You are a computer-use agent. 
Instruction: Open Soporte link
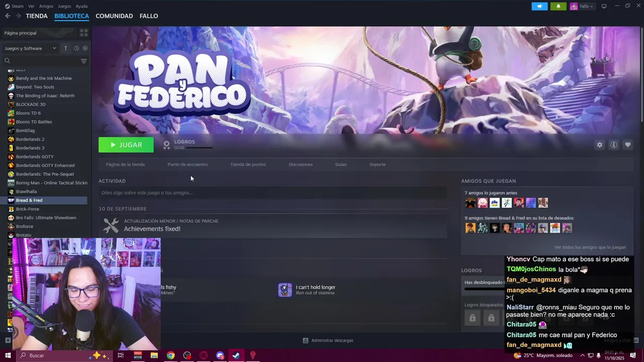(x=377, y=164)
